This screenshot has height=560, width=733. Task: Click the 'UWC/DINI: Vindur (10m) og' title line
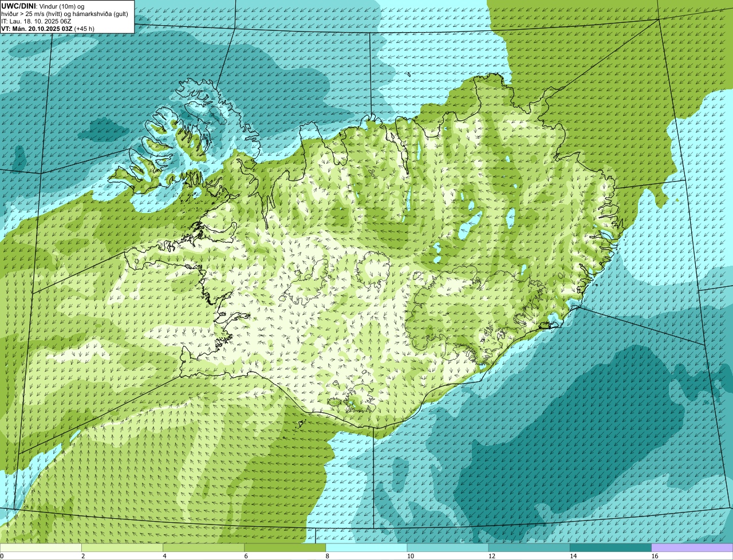coord(42,6)
